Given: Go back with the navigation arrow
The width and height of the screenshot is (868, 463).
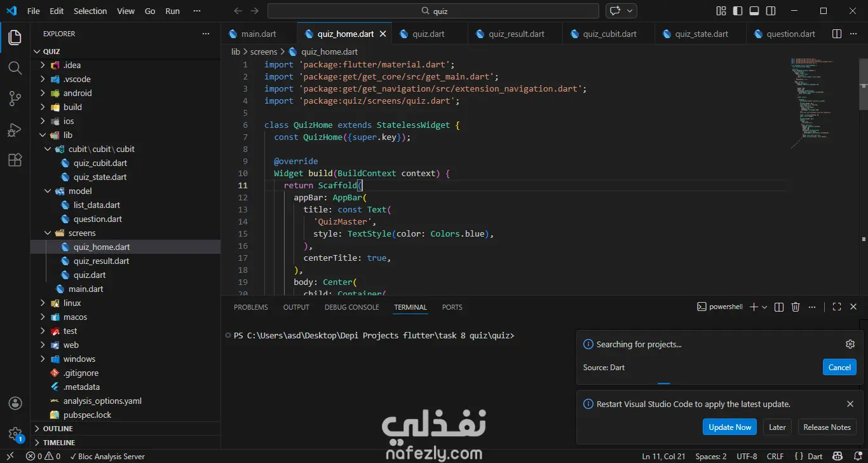Looking at the screenshot, I should (x=238, y=11).
